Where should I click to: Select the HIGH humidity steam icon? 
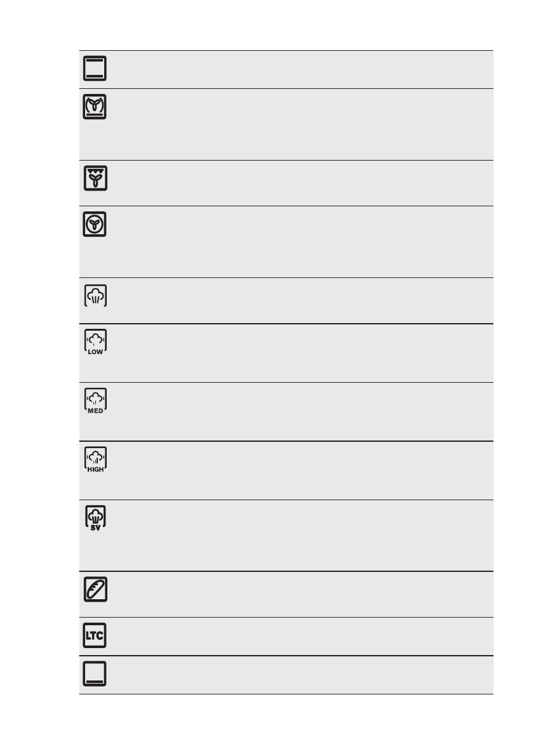pyautogui.click(x=94, y=459)
